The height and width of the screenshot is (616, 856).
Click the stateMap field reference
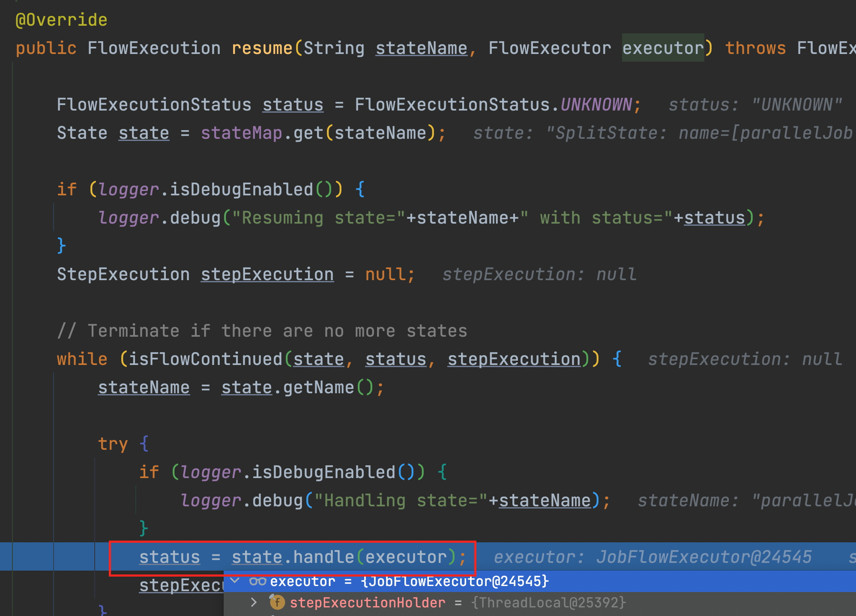pos(241,133)
